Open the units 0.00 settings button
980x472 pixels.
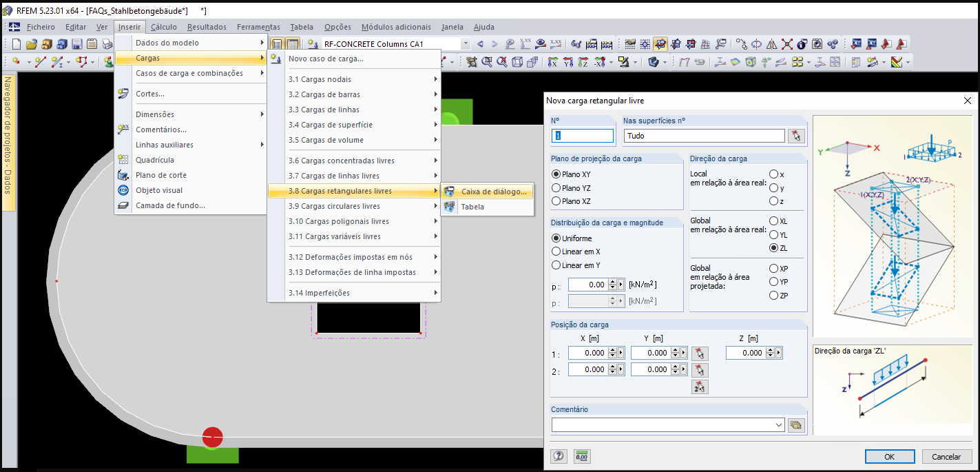point(582,456)
